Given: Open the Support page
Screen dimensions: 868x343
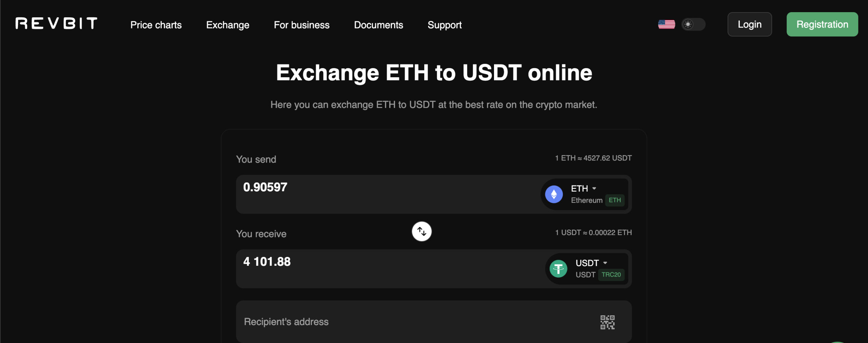Looking at the screenshot, I should pyautogui.click(x=445, y=25).
